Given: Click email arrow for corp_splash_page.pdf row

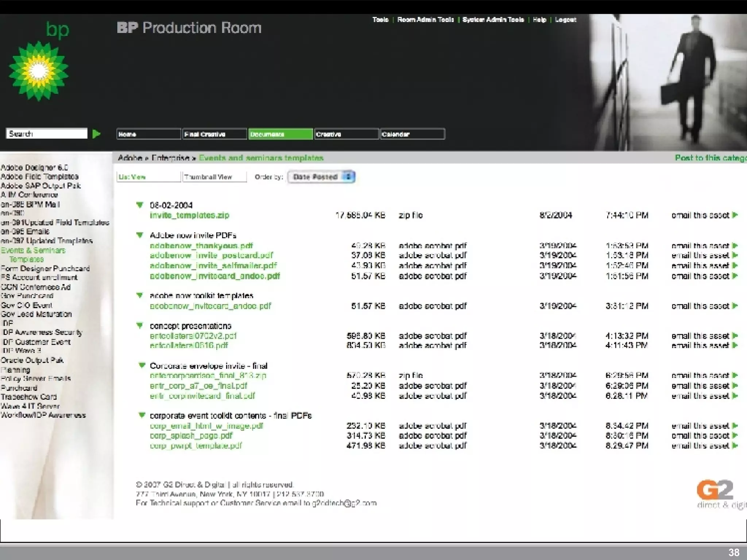Looking at the screenshot, I should tap(735, 435).
